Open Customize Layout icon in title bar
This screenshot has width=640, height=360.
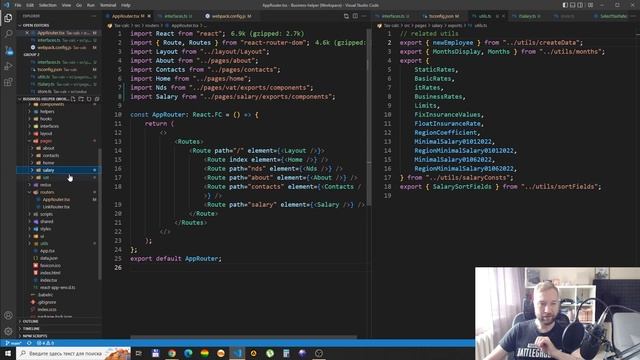[x=590, y=5]
